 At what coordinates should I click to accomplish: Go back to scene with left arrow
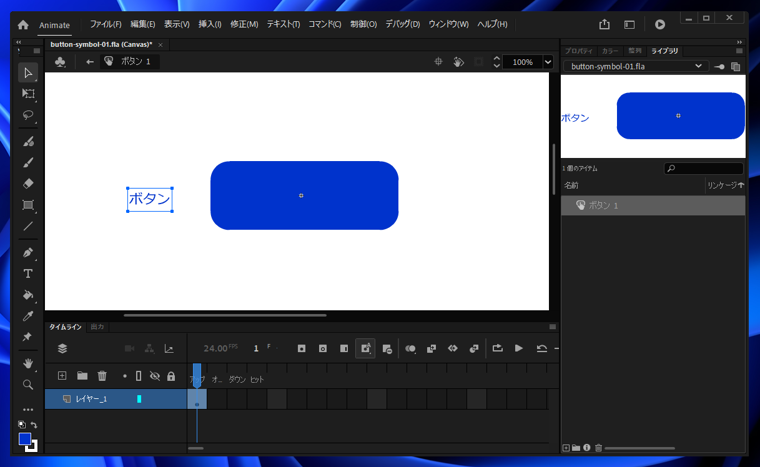pyautogui.click(x=90, y=62)
